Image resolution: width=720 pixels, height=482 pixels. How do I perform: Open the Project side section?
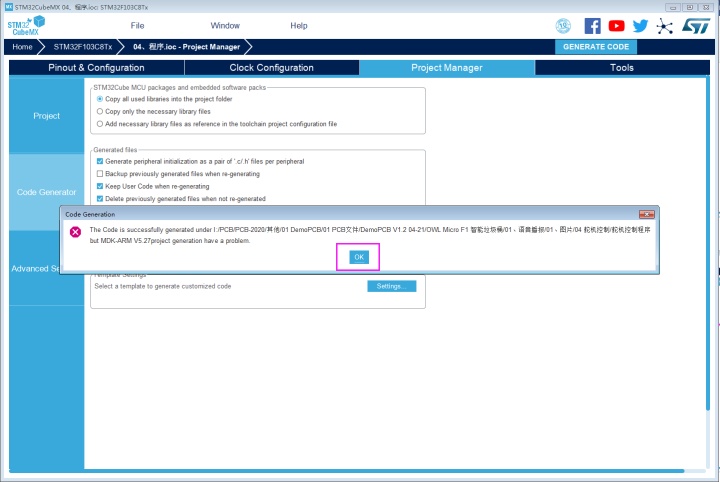click(x=46, y=116)
